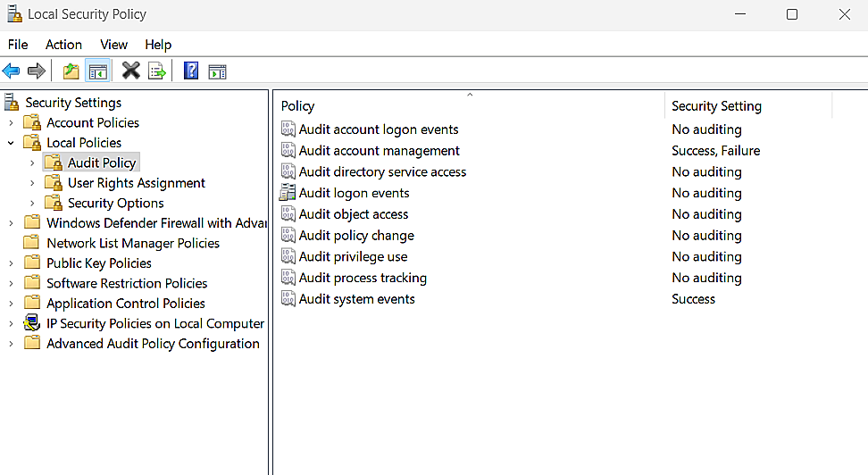Toggle the Show/Hide Console Tree icon
Image resolution: width=868 pixels, height=475 pixels.
(x=97, y=71)
